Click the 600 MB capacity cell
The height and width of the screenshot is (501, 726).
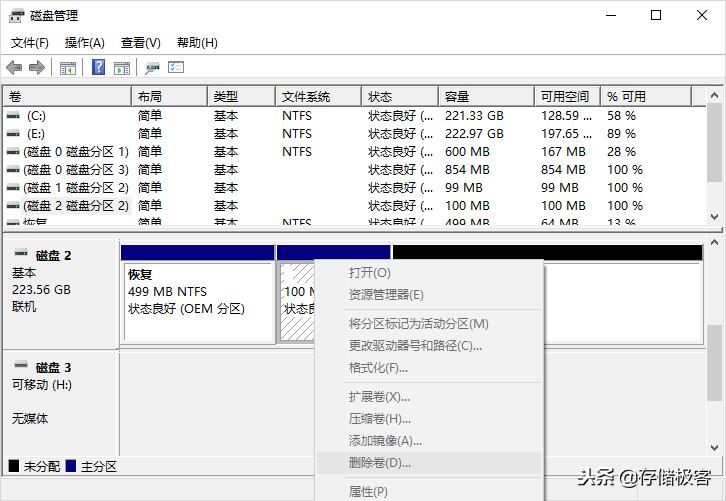(467, 152)
